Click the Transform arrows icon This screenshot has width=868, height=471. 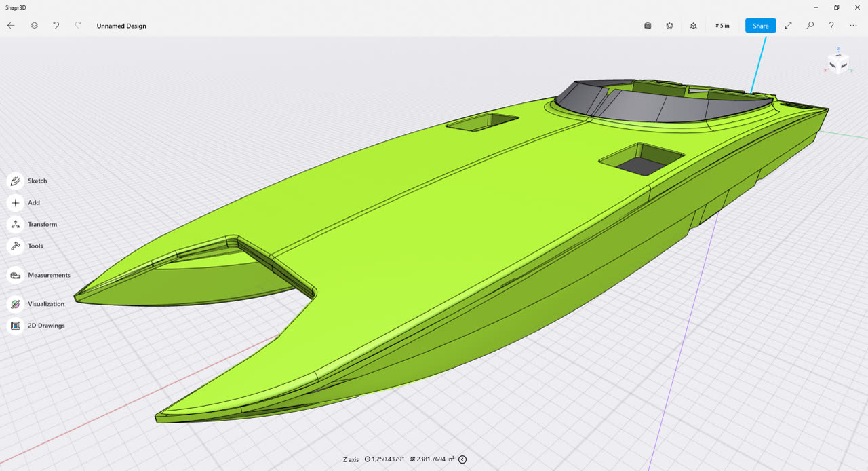click(15, 224)
